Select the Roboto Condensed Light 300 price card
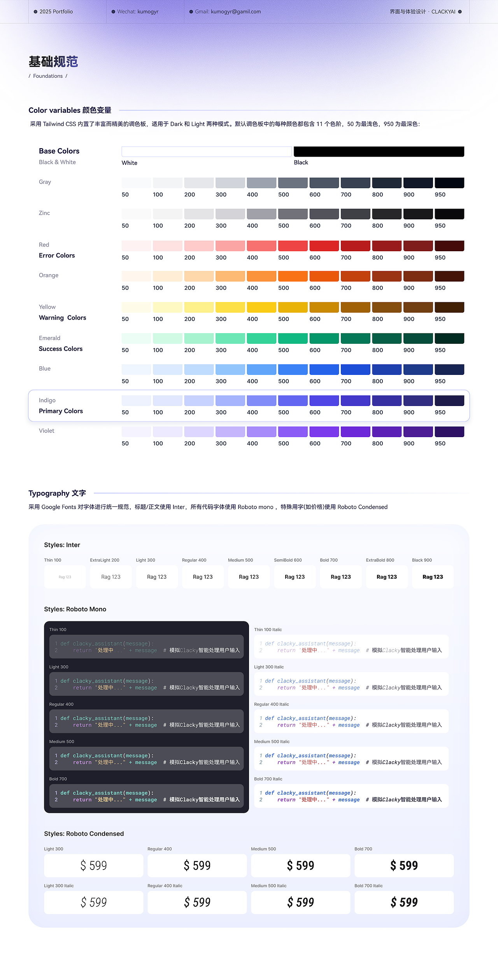 coord(94,866)
